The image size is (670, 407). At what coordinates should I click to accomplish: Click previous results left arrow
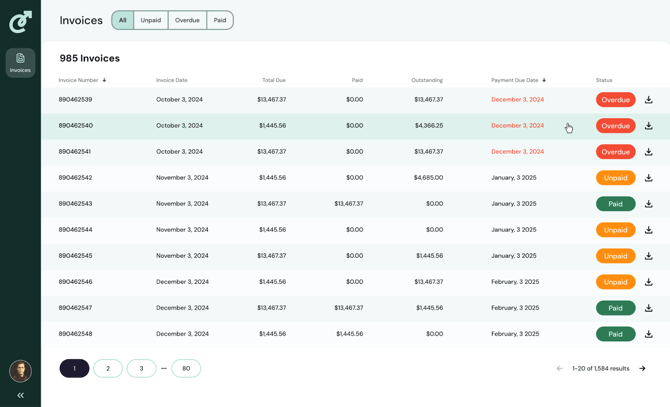[559, 368]
